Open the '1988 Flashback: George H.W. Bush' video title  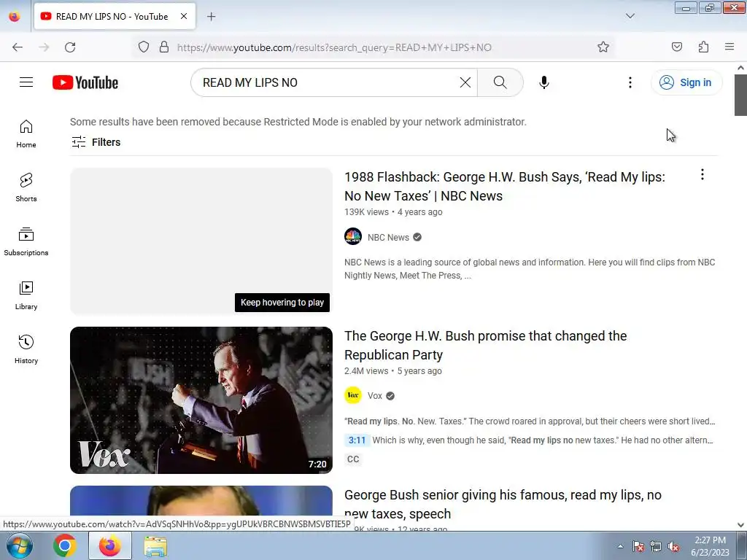click(x=505, y=186)
